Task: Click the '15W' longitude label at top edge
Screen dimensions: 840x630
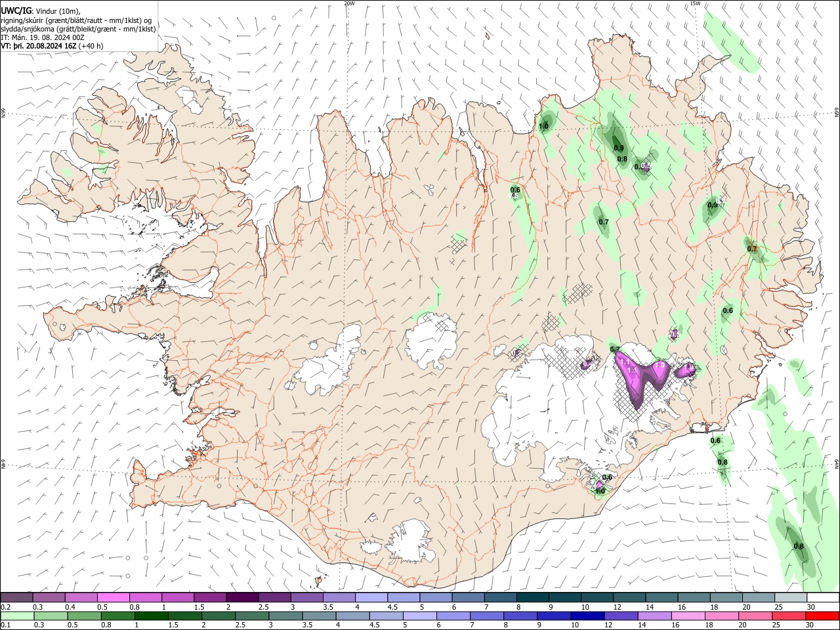Action: [x=695, y=3]
